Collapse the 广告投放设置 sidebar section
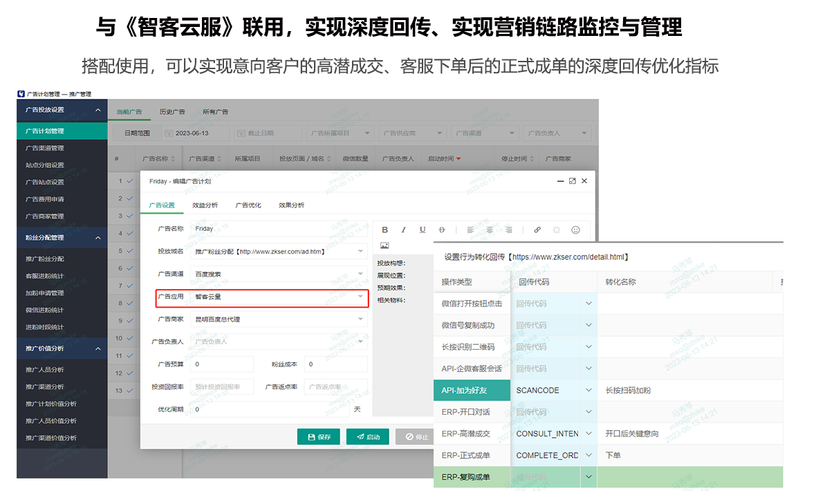 pos(98,110)
